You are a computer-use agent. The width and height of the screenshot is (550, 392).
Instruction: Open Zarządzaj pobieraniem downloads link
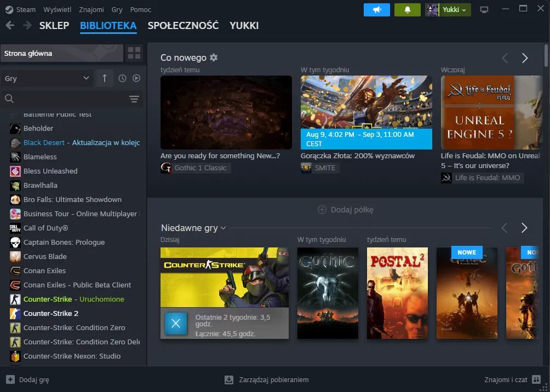267,379
